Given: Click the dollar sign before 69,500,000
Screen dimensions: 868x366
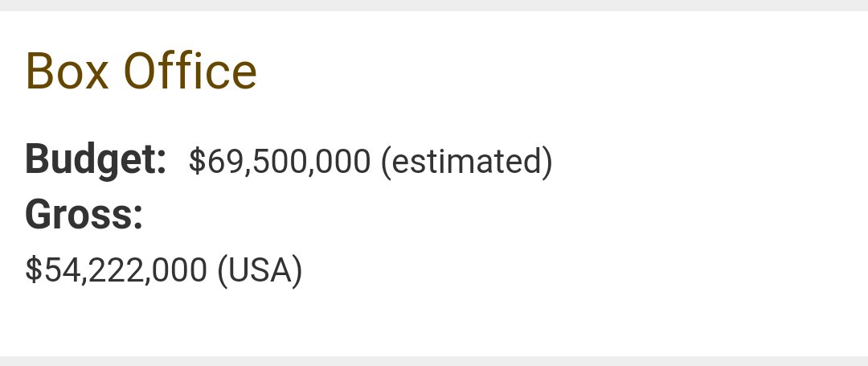Looking at the screenshot, I should [x=197, y=161].
